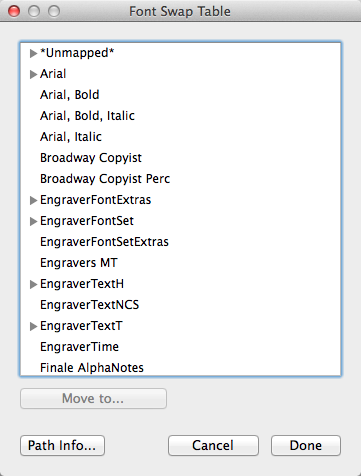This screenshot has height=476, width=361.
Task: Expand the EngraverTextT tree arrow
Action: click(x=33, y=326)
